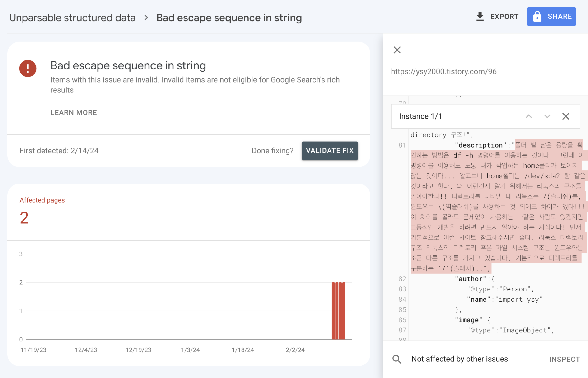This screenshot has height=378, width=588.
Task: Open Unparsable structured data breadcrumb
Action: click(x=72, y=18)
